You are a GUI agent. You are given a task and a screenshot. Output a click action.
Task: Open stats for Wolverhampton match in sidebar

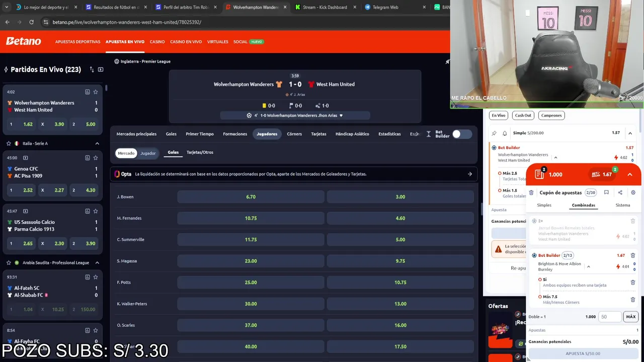click(x=87, y=92)
